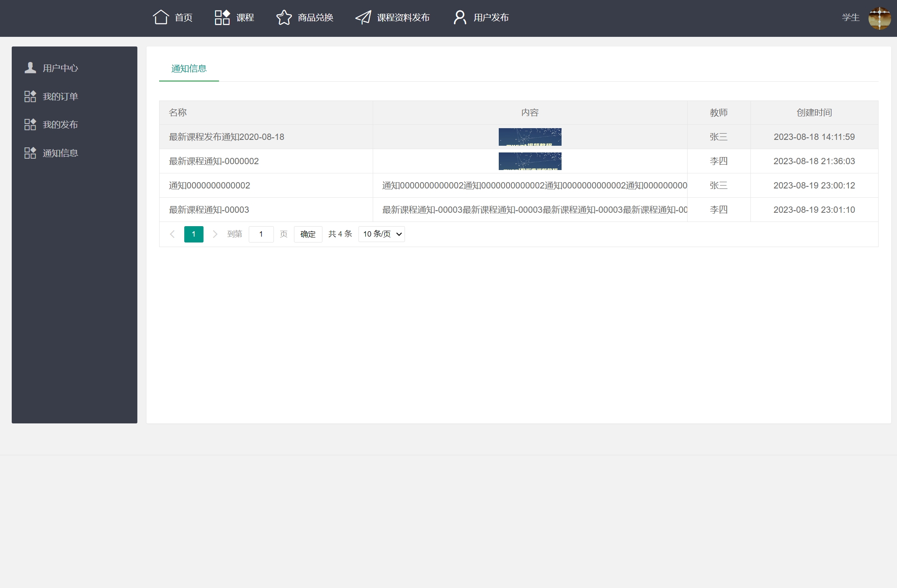Click the 用户中心 person silhouette icon
Screen dimensions: 897x588
click(30, 68)
